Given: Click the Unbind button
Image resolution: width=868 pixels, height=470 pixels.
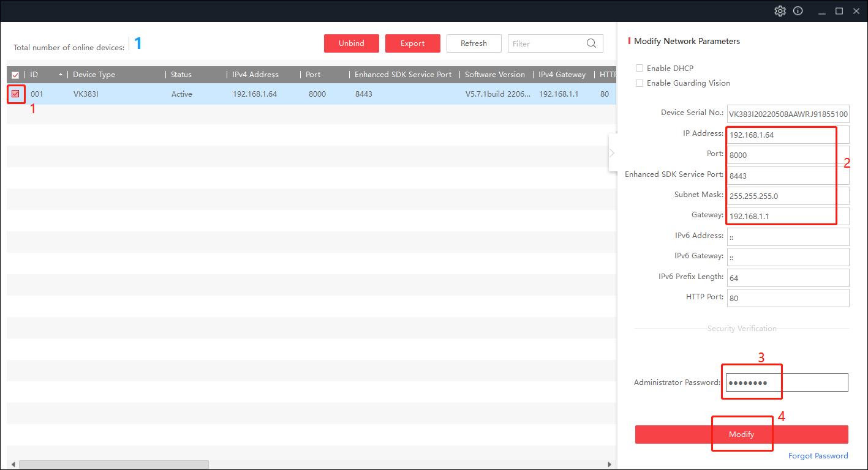Looking at the screenshot, I should (351, 43).
